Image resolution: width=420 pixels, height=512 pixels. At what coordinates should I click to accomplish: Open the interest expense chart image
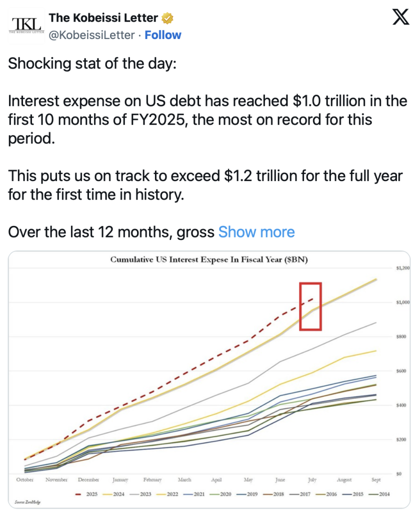coord(209,379)
